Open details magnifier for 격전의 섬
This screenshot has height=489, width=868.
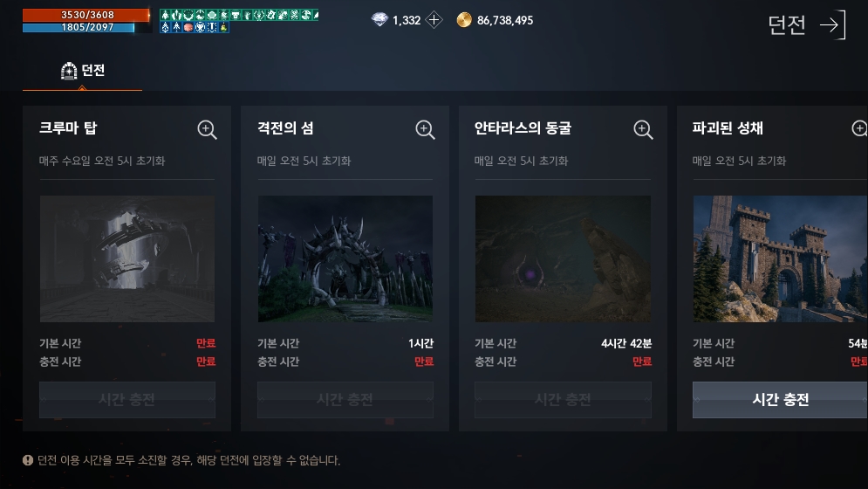click(425, 130)
